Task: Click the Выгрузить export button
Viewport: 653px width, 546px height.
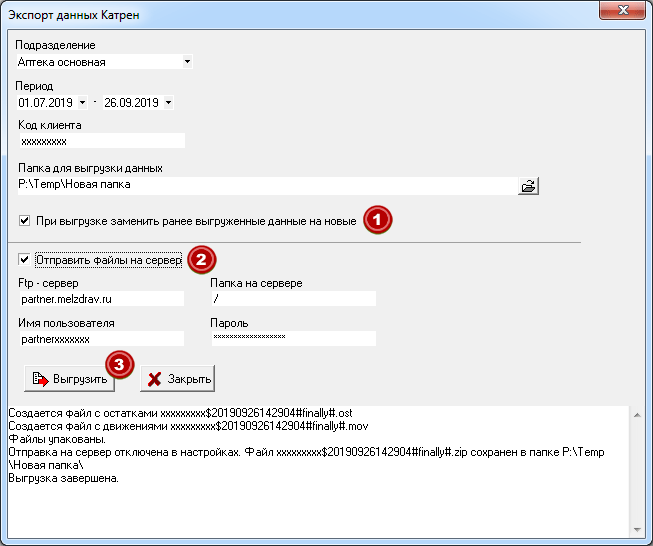Action: pos(70,379)
